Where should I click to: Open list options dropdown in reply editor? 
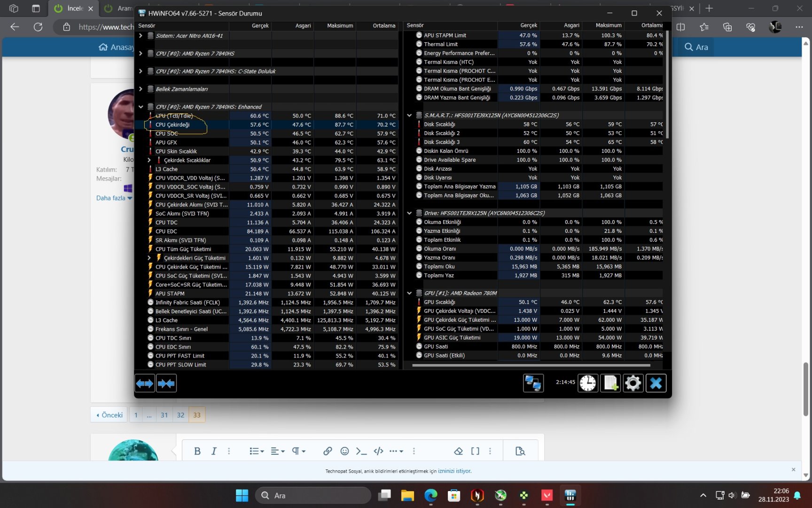256,451
